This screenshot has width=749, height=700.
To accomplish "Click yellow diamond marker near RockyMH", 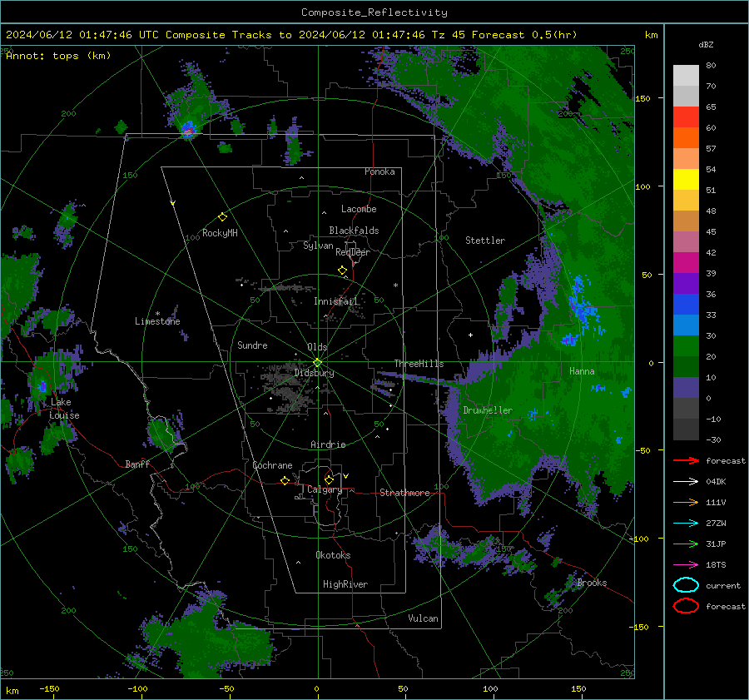I will click(x=222, y=217).
